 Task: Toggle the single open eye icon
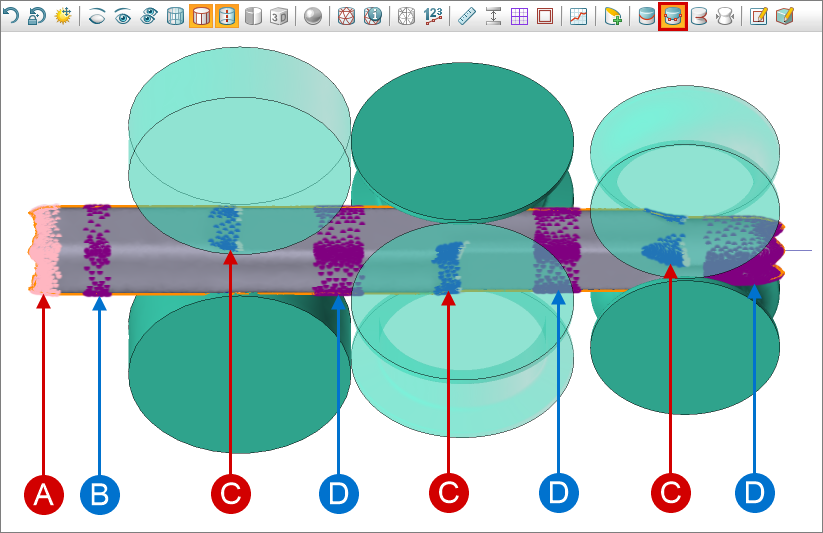123,16
